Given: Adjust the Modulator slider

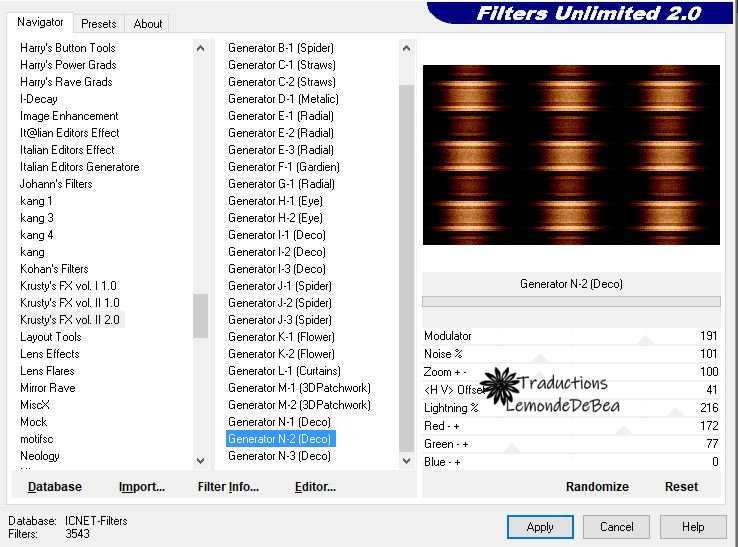Looking at the screenshot, I should (x=570, y=336).
